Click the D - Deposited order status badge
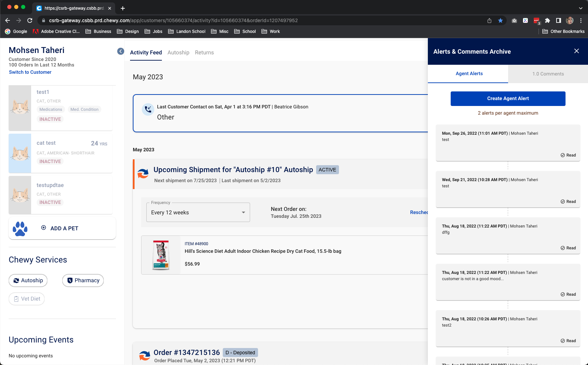The width and height of the screenshot is (588, 365). [x=240, y=353]
